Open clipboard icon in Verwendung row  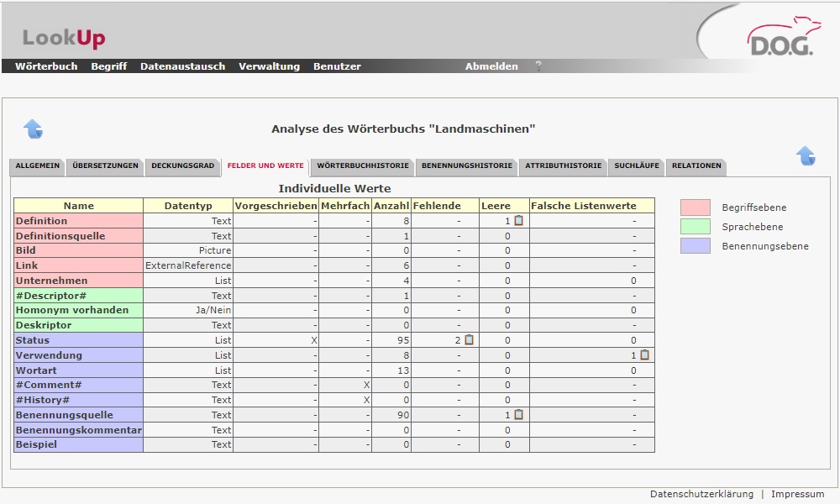[x=644, y=355]
